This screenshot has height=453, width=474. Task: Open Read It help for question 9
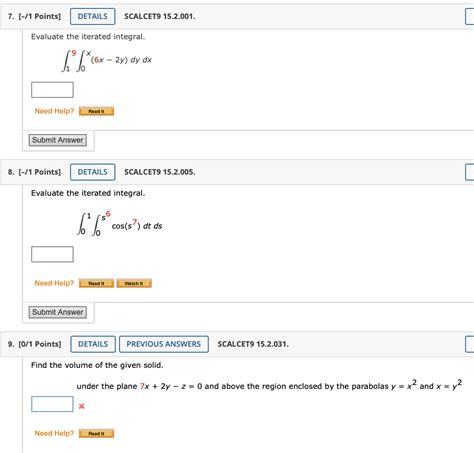(x=97, y=433)
